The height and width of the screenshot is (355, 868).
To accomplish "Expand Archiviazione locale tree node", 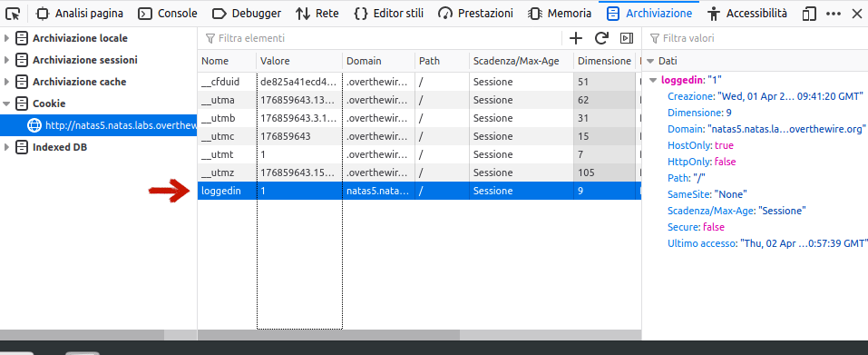I will (x=6, y=38).
